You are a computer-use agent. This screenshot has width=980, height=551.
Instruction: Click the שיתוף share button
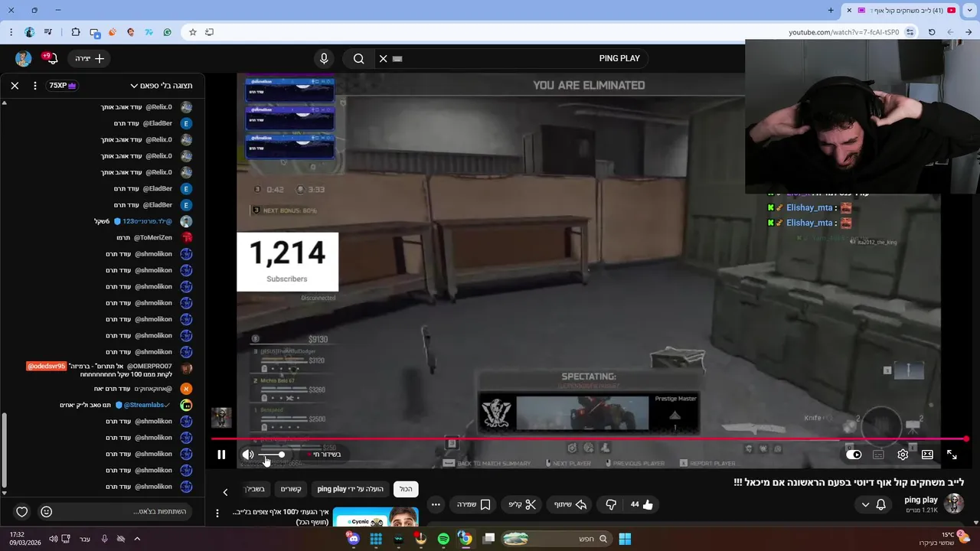[x=568, y=504]
